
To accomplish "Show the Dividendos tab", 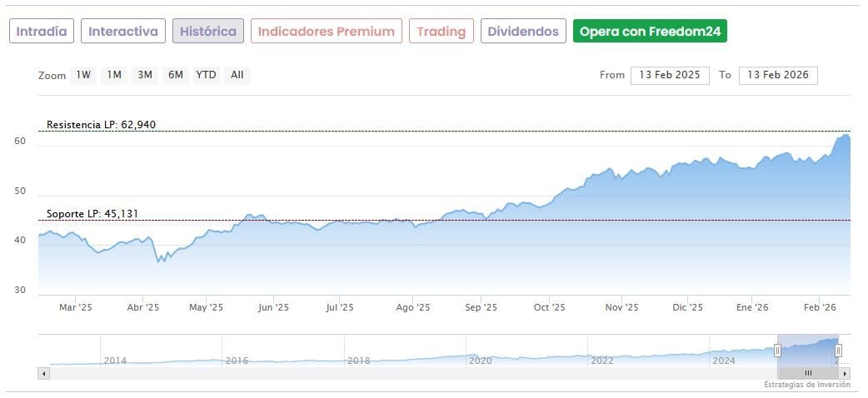I will [x=523, y=32].
